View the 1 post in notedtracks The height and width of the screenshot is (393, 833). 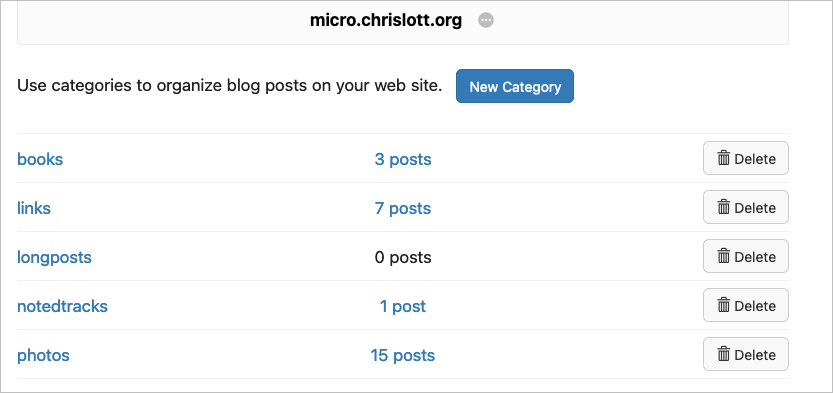(403, 306)
